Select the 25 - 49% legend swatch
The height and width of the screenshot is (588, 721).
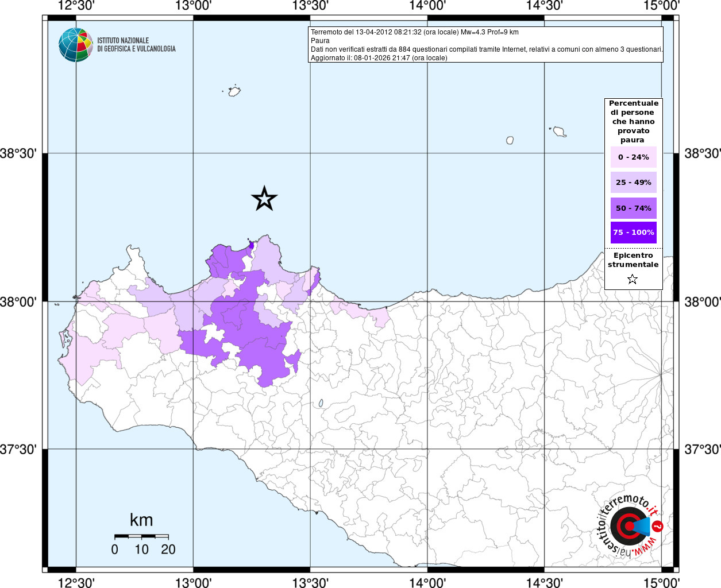633,182
